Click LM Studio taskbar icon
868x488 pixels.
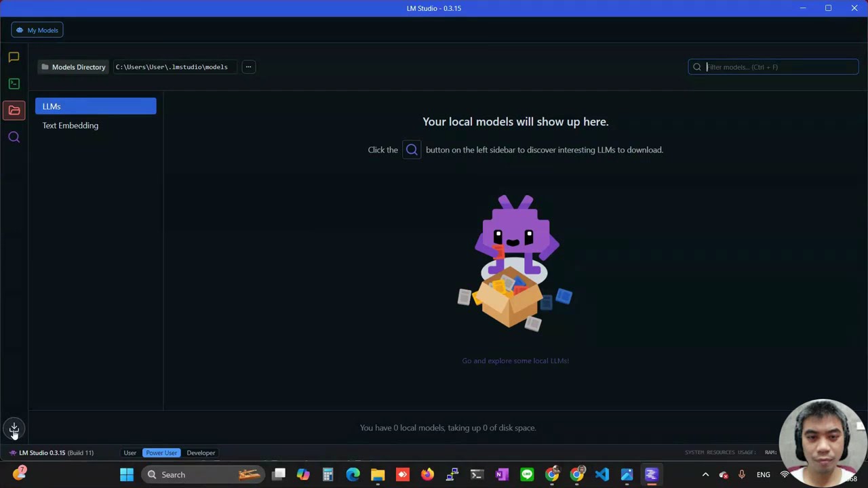(651, 474)
